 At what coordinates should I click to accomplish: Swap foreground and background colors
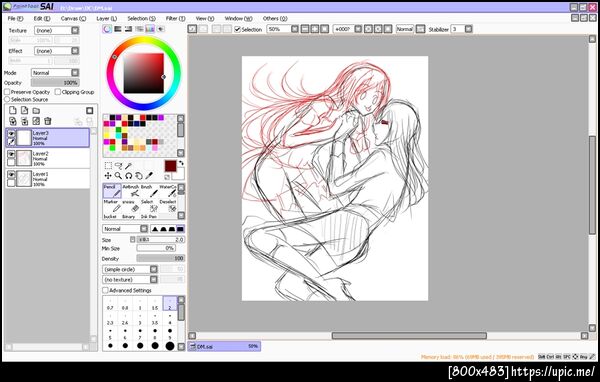click(181, 163)
